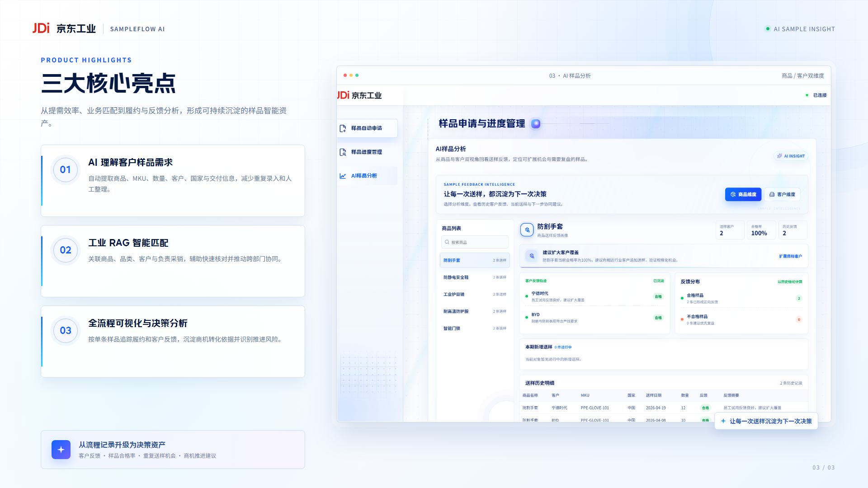
Task: Click the 送样客户 stat card
Action: coord(730,230)
